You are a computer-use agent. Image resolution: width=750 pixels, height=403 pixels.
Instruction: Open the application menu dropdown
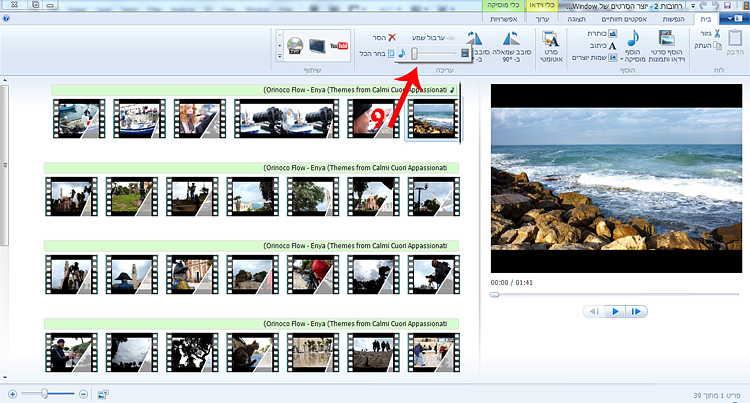pos(737,19)
